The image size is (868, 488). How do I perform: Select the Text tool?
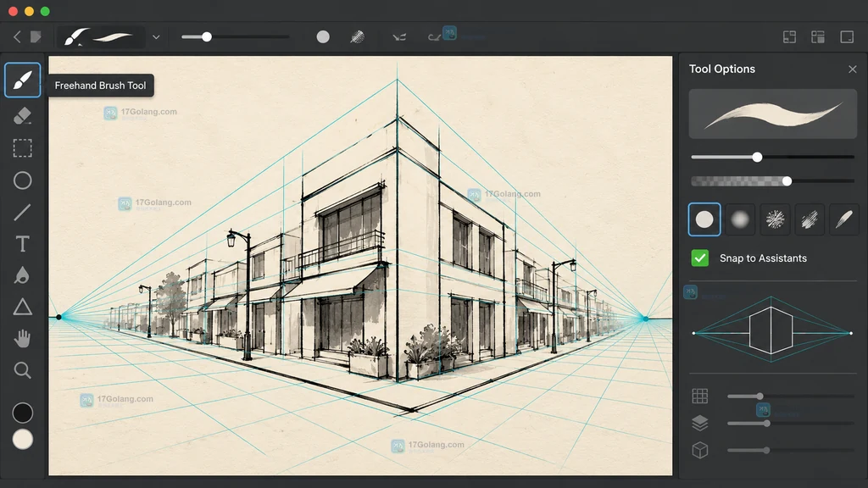[x=22, y=244]
